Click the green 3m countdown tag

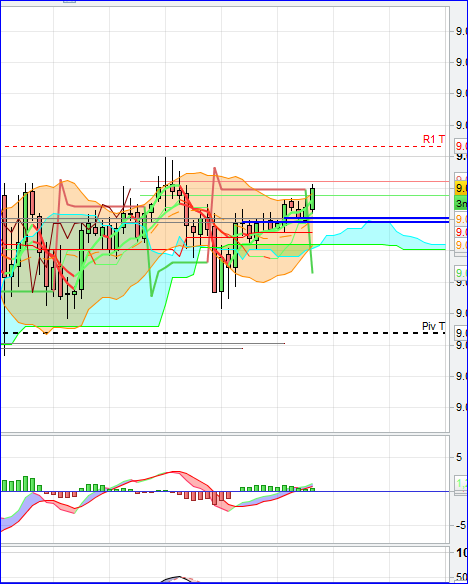point(461,204)
